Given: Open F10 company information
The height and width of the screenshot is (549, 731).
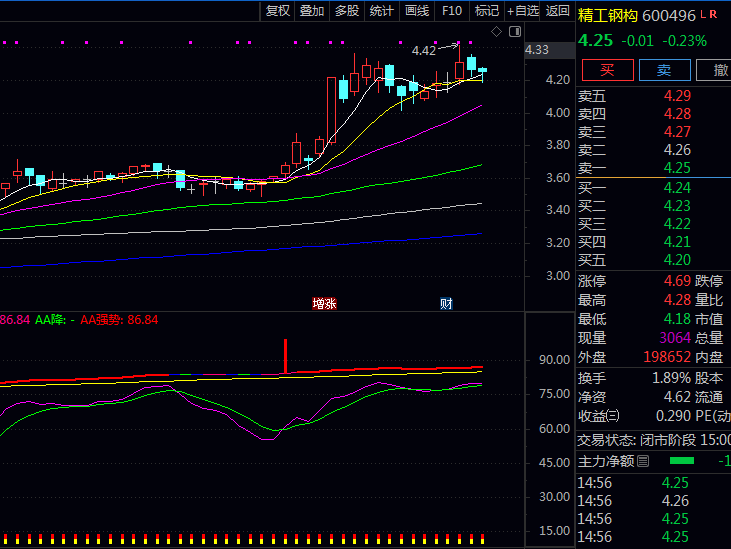Looking at the screenshot, I should pyautogui.click(x=452, y=11).
